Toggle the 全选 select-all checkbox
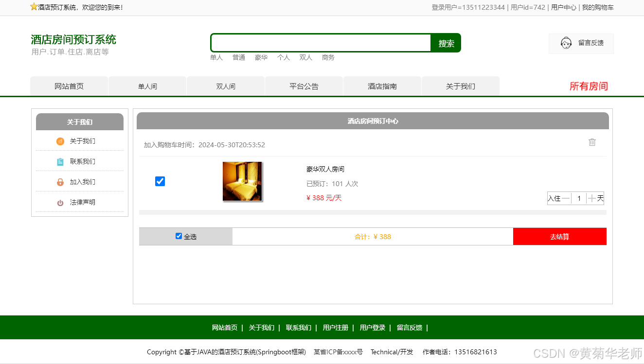The image size is (644, 364). coord(179,236)
